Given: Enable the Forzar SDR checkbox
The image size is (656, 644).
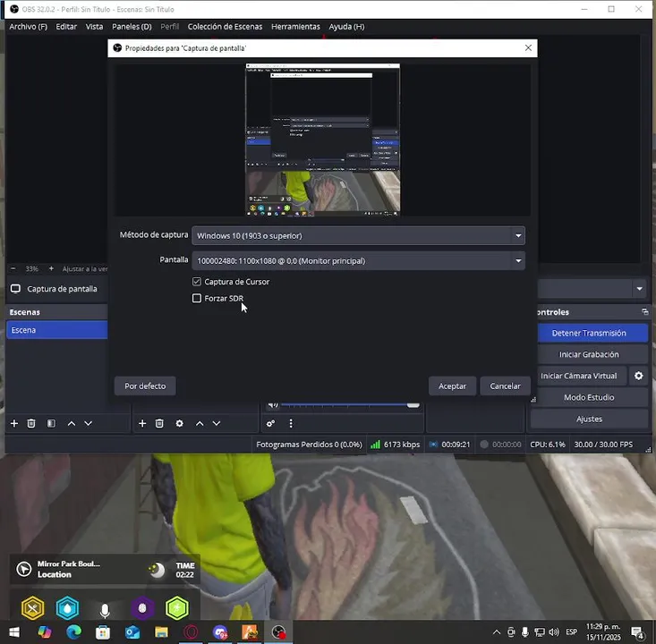Looking at the screenshot, I should pos(197,298).
